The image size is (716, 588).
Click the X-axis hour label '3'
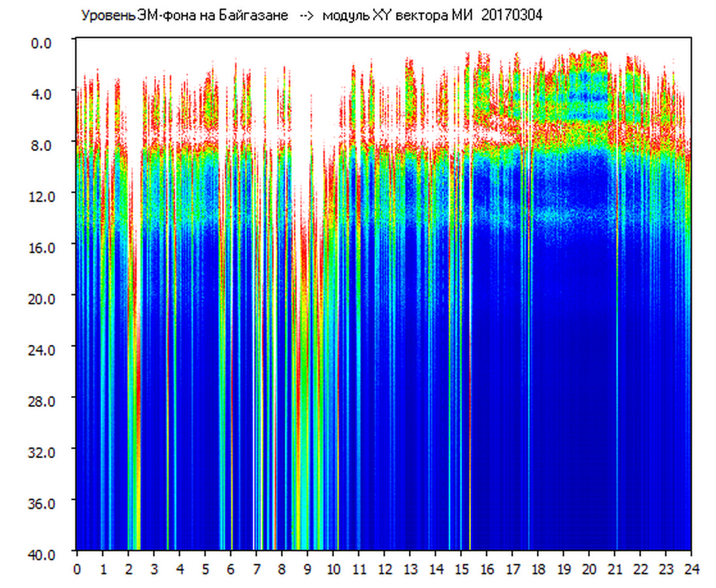pyautogui.click(x=154, y=569)
